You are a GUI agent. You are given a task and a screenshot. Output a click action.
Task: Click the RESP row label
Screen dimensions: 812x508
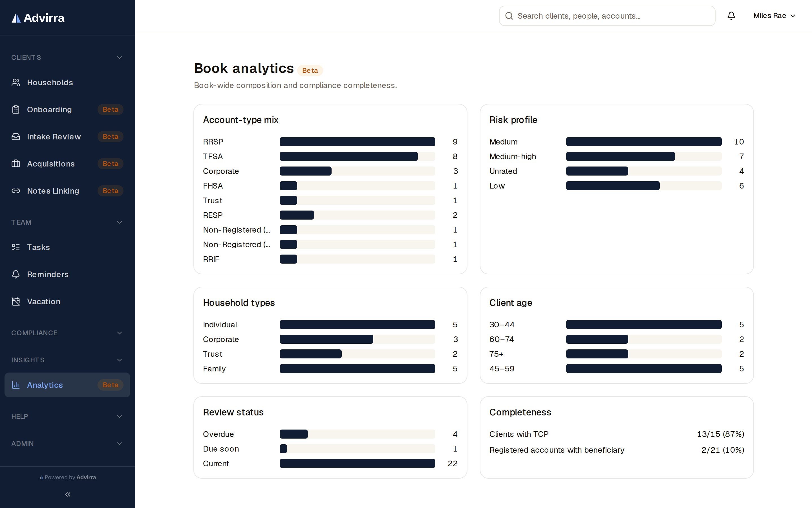213,215
